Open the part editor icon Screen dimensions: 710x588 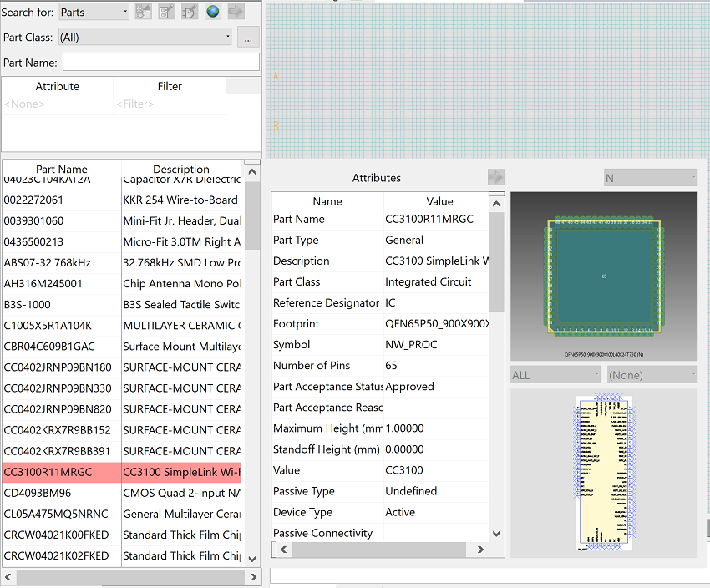click(x=143, y=12)
